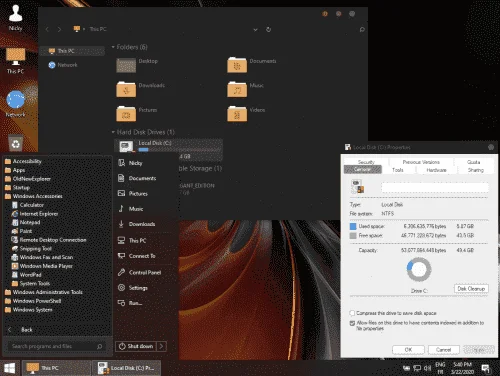
Task: Open Settings from start menu
Action: [133, 288]
